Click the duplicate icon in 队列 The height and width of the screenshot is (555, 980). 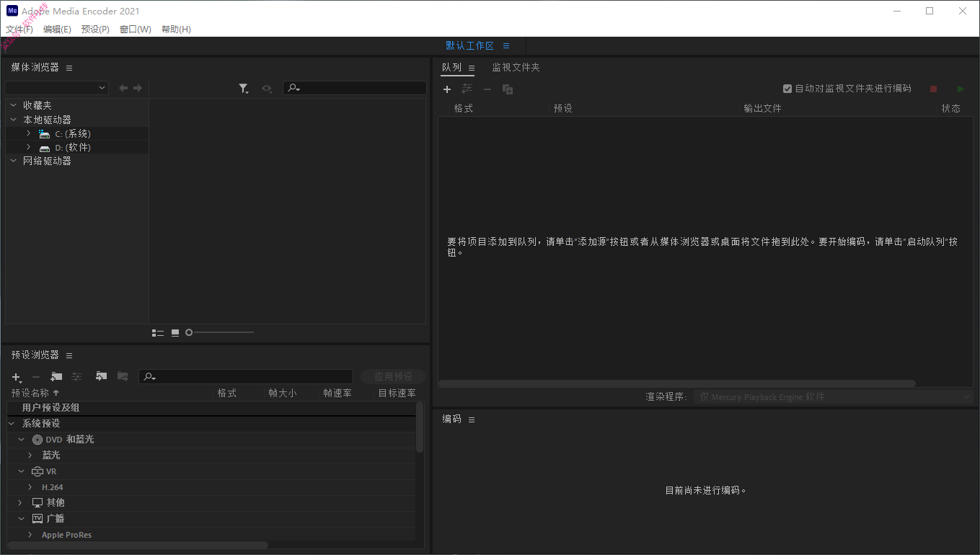pos(508,89)
